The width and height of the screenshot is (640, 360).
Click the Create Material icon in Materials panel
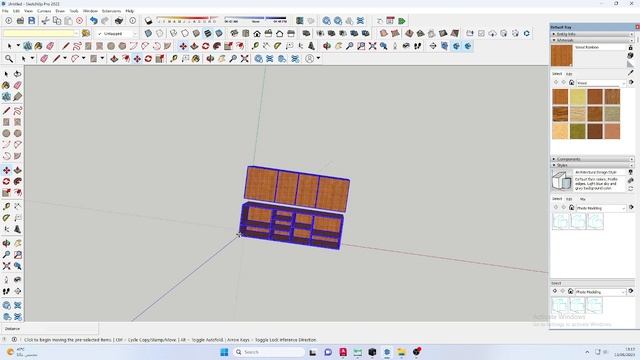[x=631, y=56]
